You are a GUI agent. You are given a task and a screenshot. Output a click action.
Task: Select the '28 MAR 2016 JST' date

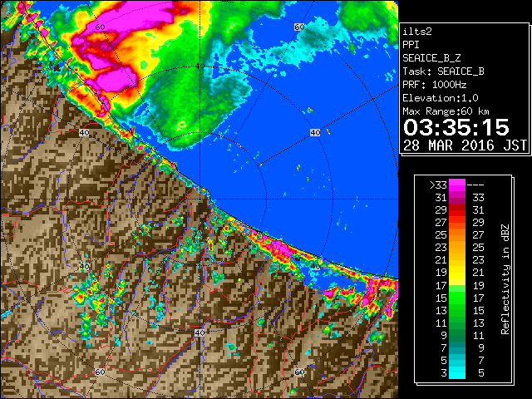tap(465, 145)
